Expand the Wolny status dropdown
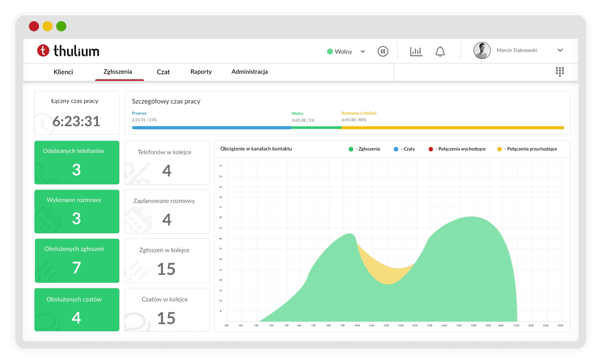This screenshot has height=364, width=601. tap(363, 52)
